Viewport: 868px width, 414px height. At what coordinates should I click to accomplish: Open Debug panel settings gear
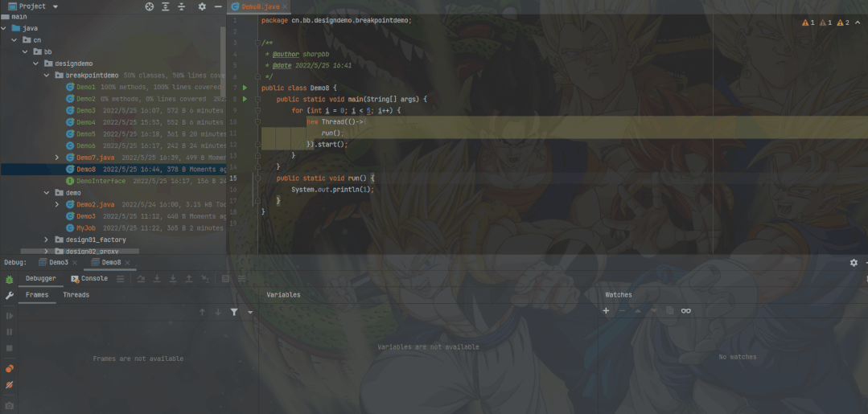(854, 262)
